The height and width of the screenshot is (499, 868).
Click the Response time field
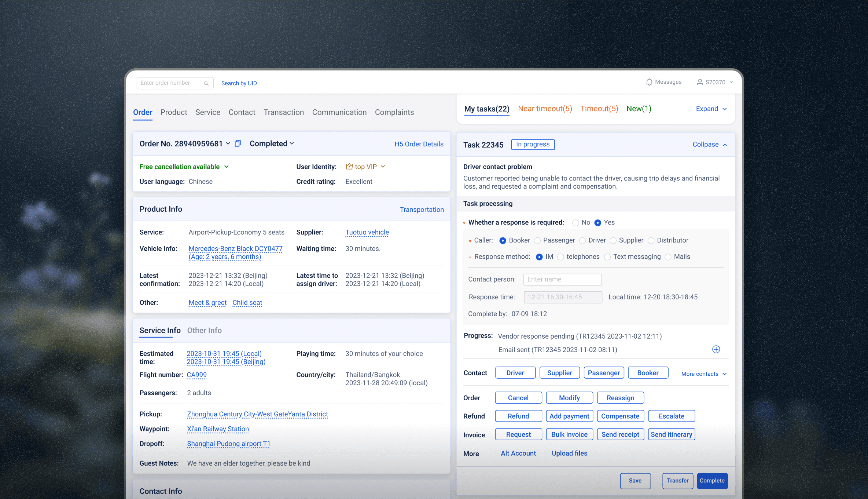[x=563, y=297]
